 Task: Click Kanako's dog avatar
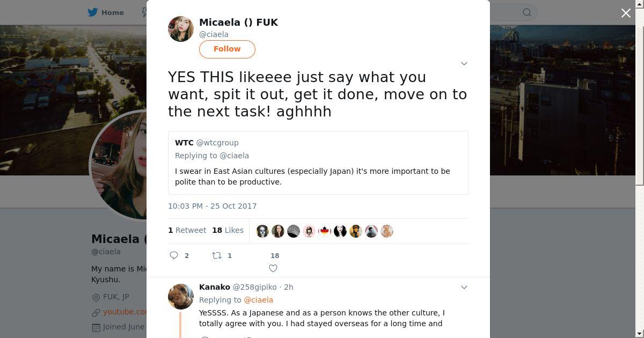(181, 297)
